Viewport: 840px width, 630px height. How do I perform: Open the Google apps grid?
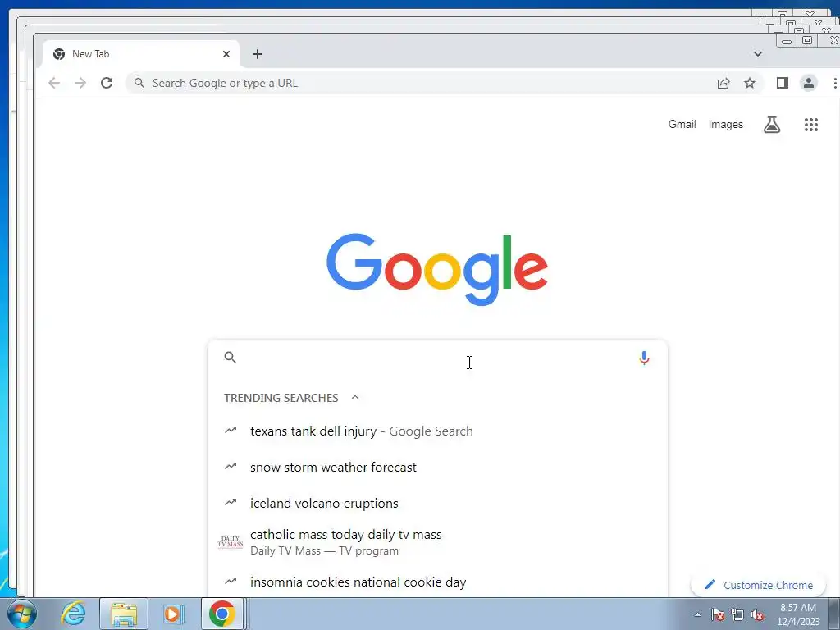click(x=811, y=125)
